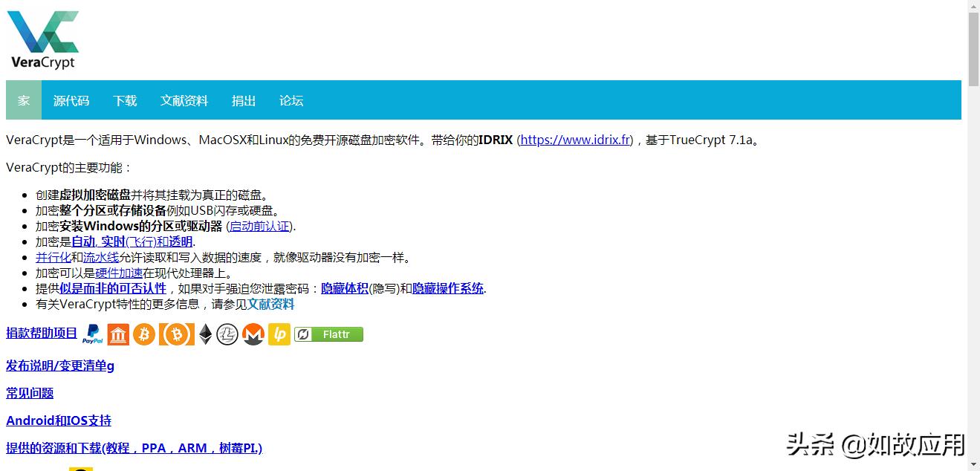980x471 pixels.
Task: Click the scrollbar up arrow
Action: pos(973,6)
